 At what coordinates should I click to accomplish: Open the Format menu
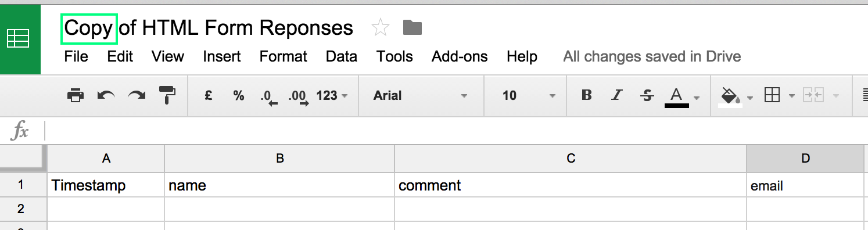pyautogui.click(x=283, y=56)
